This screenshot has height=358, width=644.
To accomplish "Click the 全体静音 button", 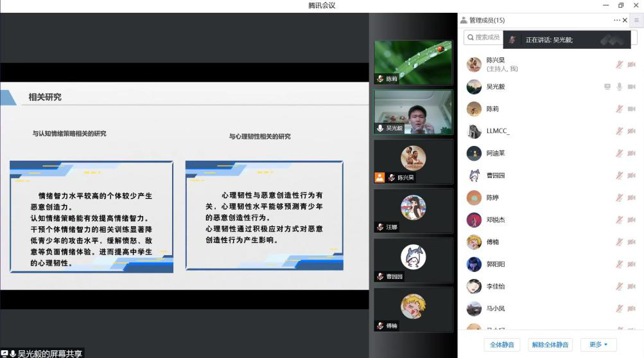I will (x=502, y=345).
